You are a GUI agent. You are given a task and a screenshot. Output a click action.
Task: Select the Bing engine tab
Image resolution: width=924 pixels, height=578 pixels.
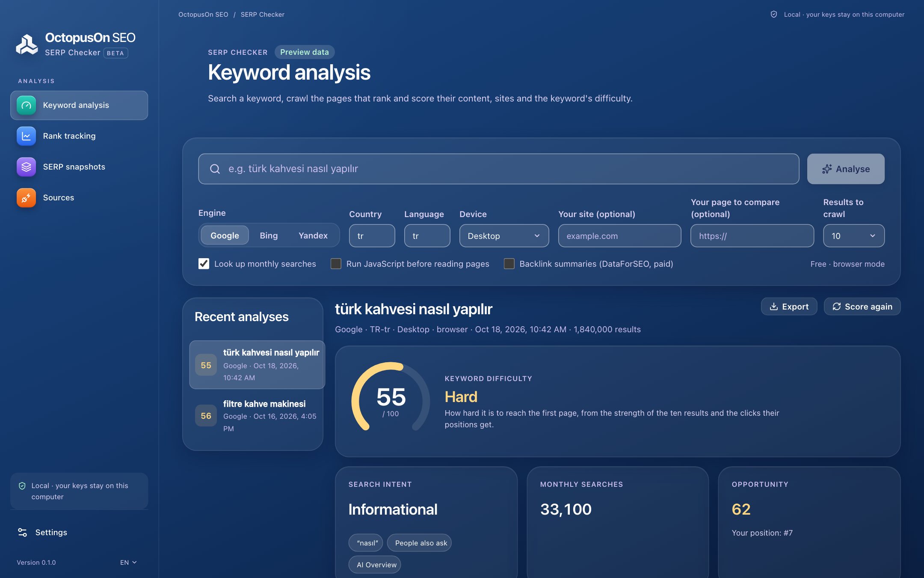[x=269, y=235]
